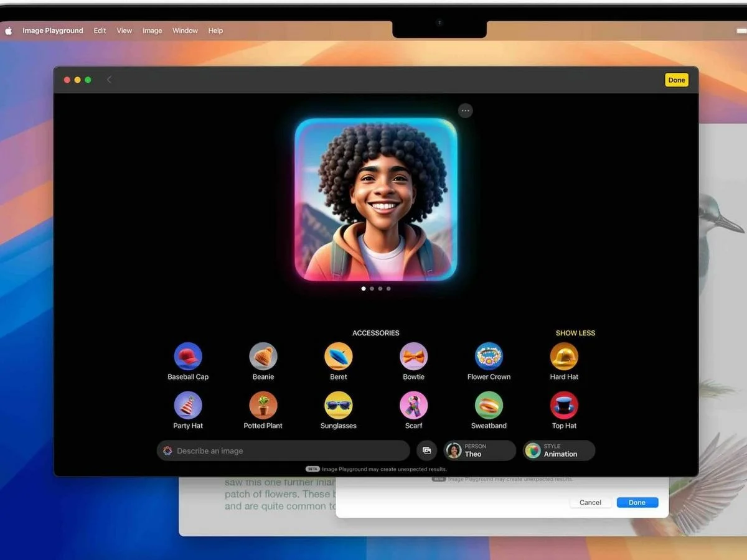Viewport: 747px width, 560px height.
Task: Toggle the Beanie accessory
Action: point(263,355)
